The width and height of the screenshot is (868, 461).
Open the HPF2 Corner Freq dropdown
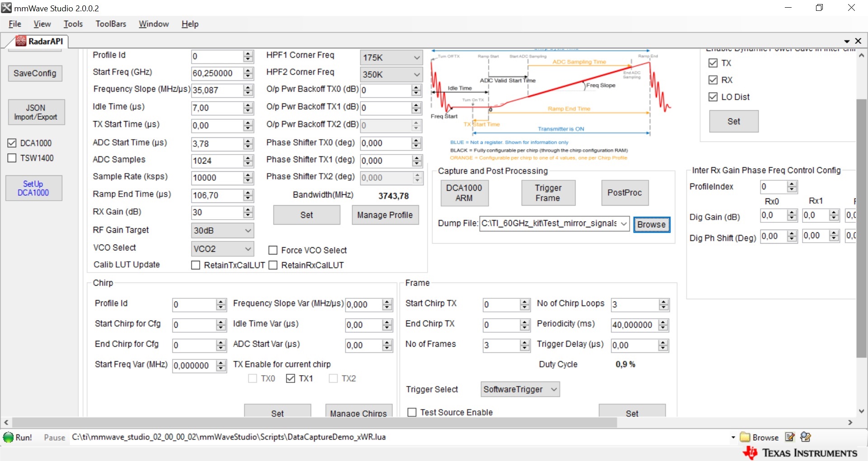click(391, 75)
